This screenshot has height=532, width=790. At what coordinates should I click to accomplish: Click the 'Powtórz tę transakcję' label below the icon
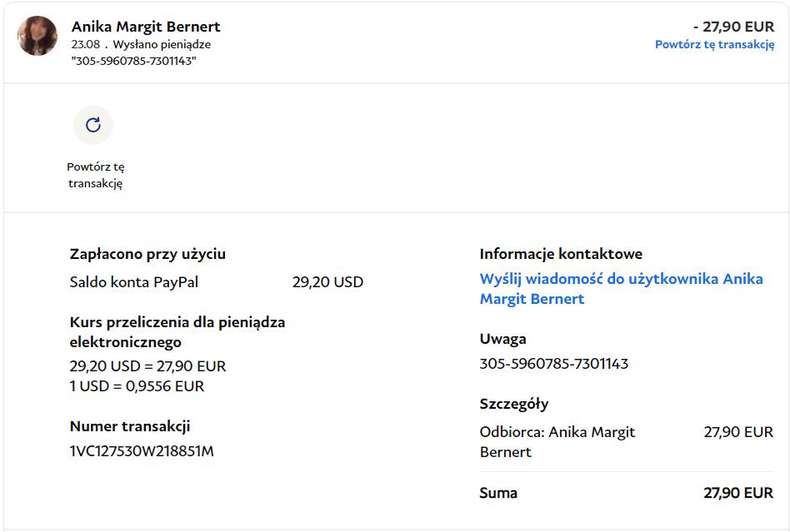tap(95, 175)
